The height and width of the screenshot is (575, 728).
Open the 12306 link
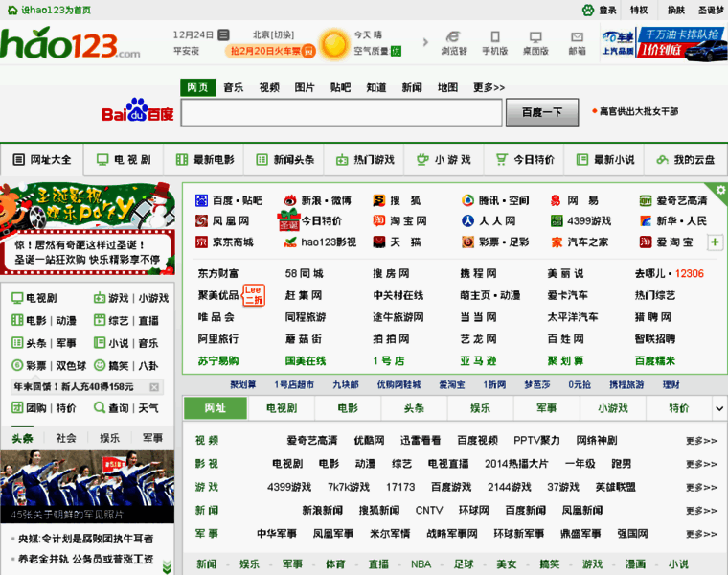[x=690, y=273]
